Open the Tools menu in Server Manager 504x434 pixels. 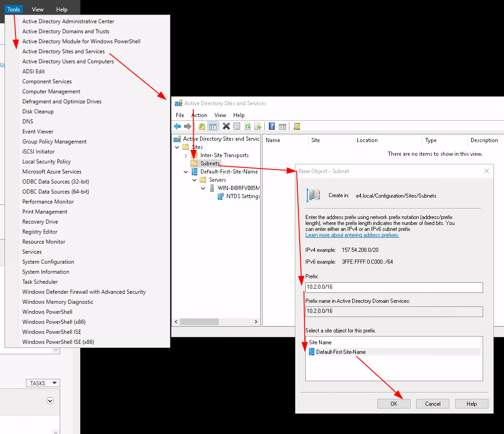click(14, 9)
